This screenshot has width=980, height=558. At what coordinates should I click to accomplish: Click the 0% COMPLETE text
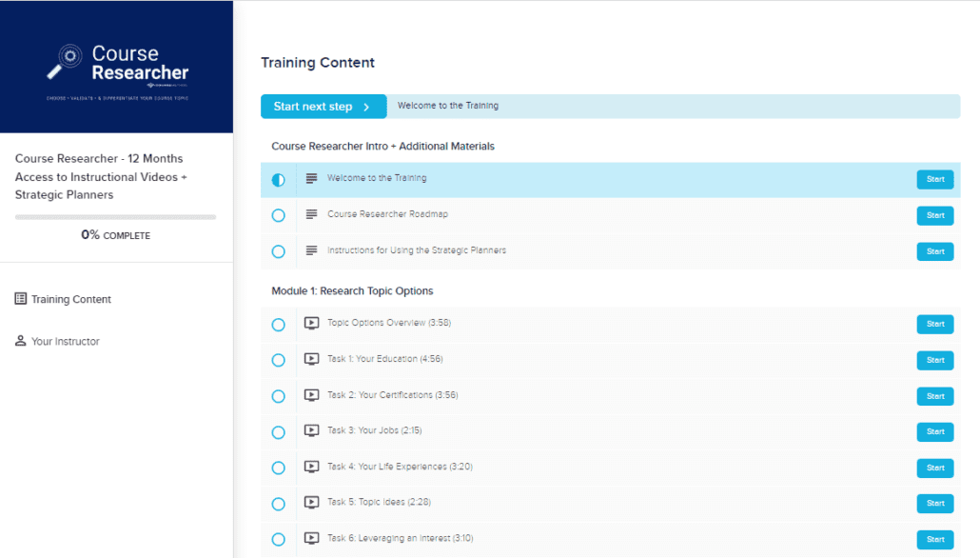pyautogui.click(x=116, y=235)
